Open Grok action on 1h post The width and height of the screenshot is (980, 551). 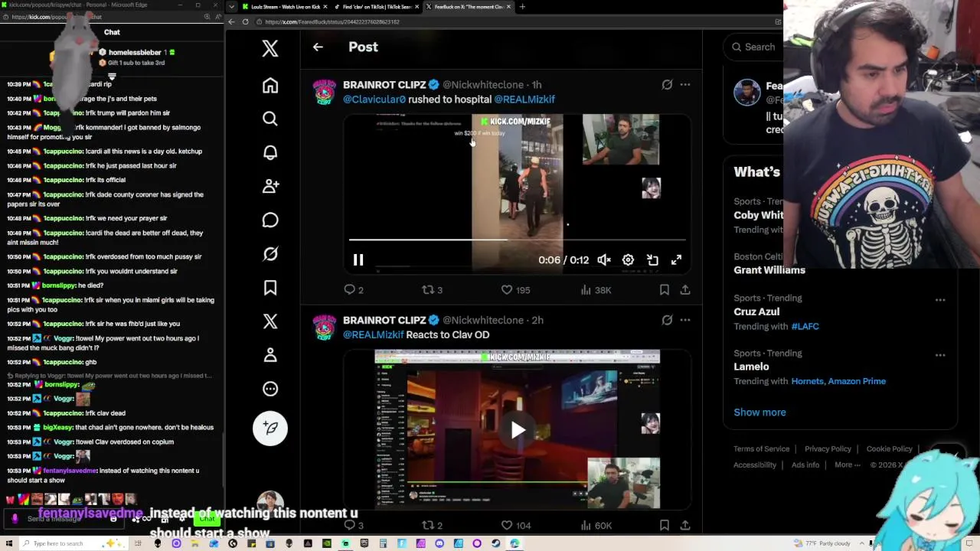pyautogui.click(x=667, y=85)
